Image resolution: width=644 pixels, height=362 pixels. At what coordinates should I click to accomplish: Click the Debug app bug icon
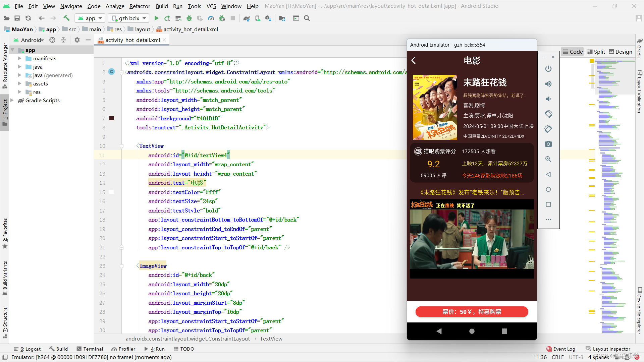coord(189,18)
